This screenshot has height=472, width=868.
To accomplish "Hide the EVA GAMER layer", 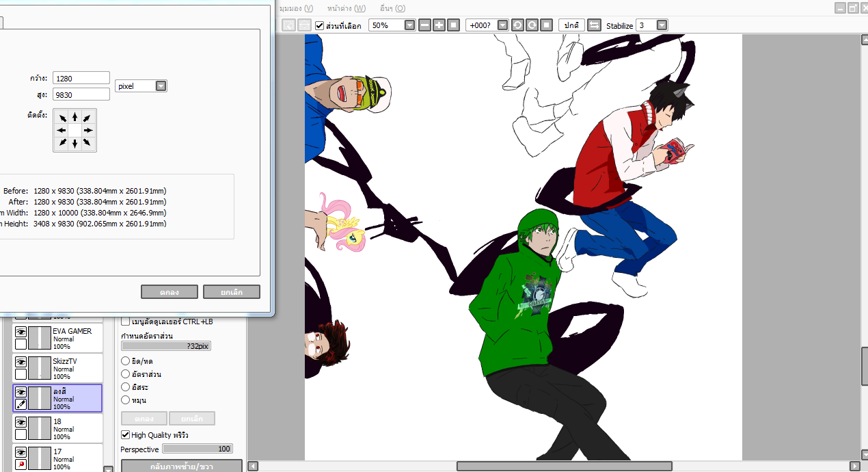I will click(x=21, y=332).
